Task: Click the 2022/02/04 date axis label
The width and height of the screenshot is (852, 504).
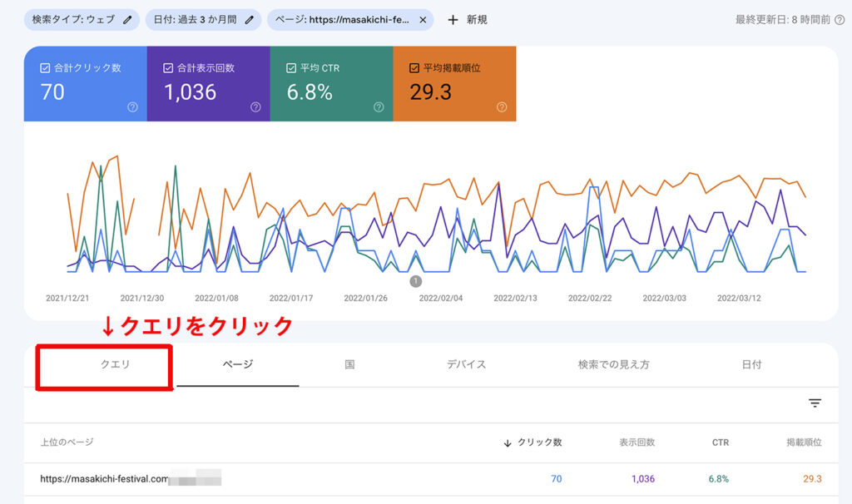Action: pyautogui.click(x=441, y=299)
